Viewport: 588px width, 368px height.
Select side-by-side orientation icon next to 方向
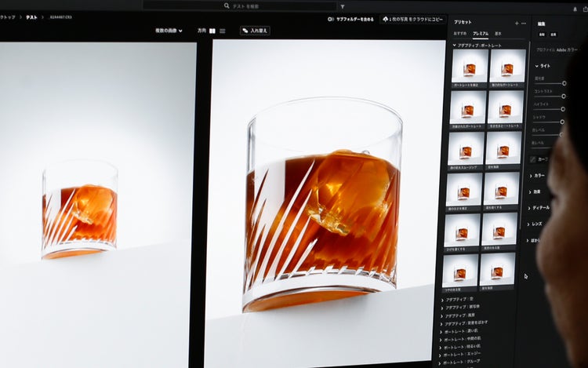(x=212, y=31)
